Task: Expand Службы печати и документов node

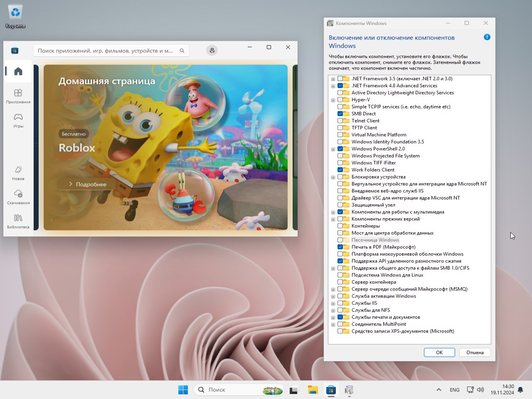Action: coord(333,318)
